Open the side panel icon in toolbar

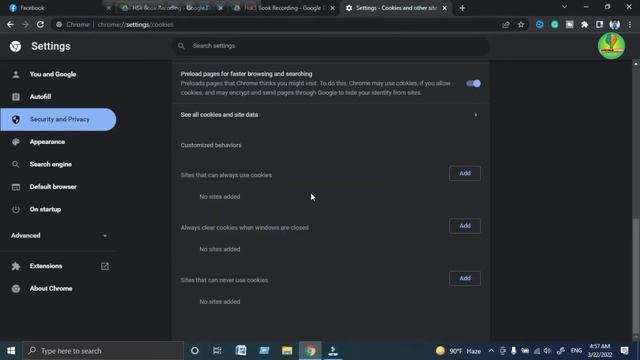click(599, 24)
